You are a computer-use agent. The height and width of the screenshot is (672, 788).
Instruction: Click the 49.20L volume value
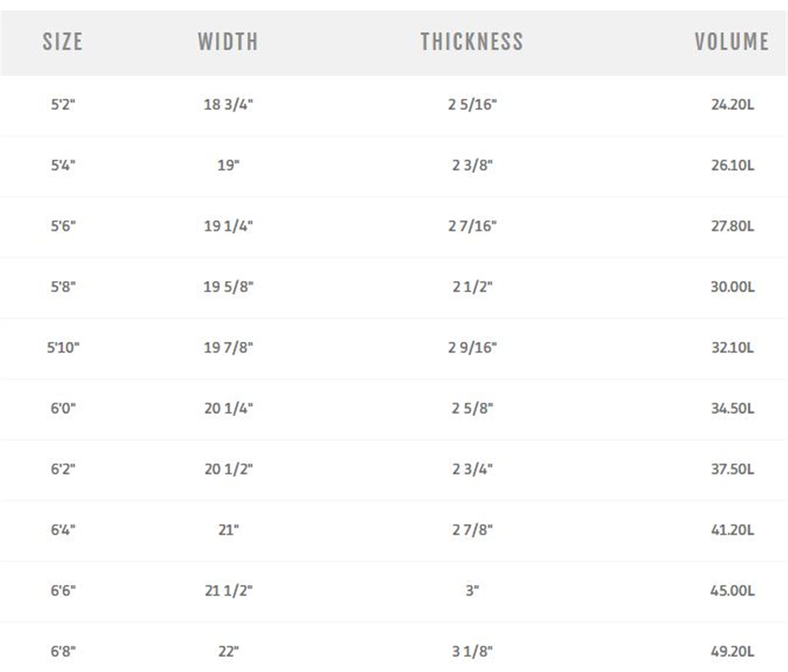point(732,652)
